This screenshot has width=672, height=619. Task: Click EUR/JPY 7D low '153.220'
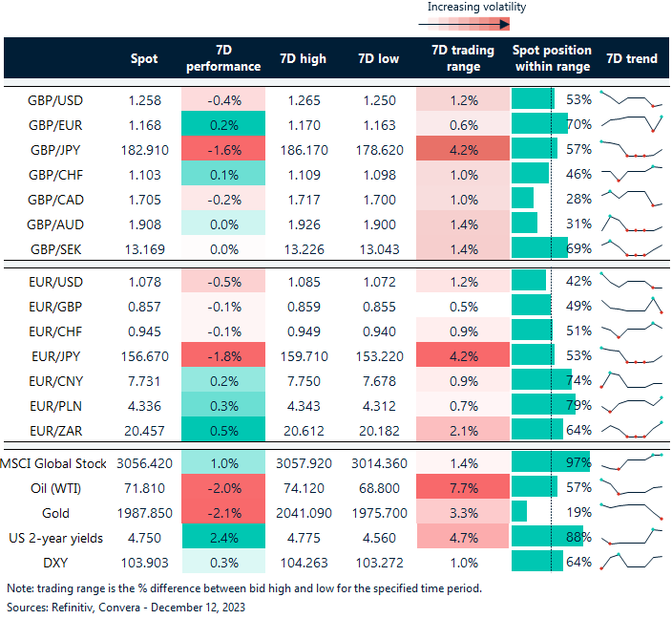coord(379,356)
